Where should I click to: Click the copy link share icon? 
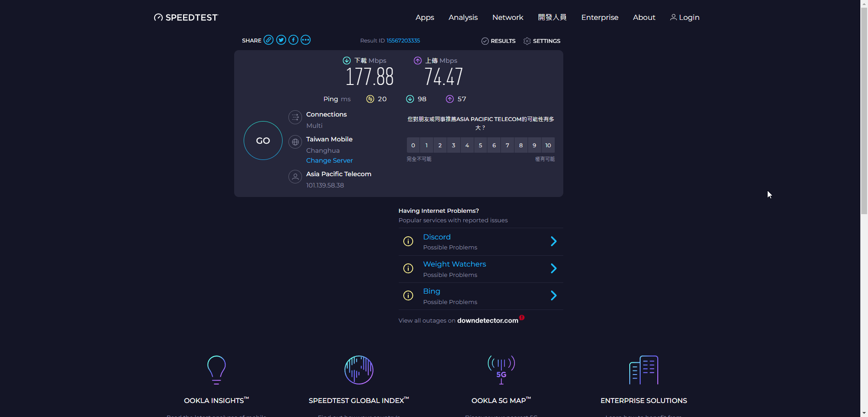pyautogui.click(x=269, y=40)
